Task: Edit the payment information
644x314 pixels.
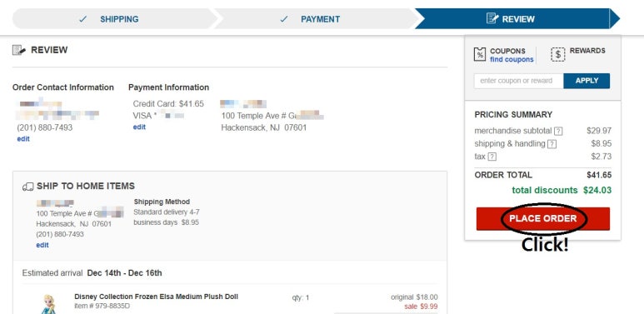Action: pyautogui.click(x=139, y=127)
